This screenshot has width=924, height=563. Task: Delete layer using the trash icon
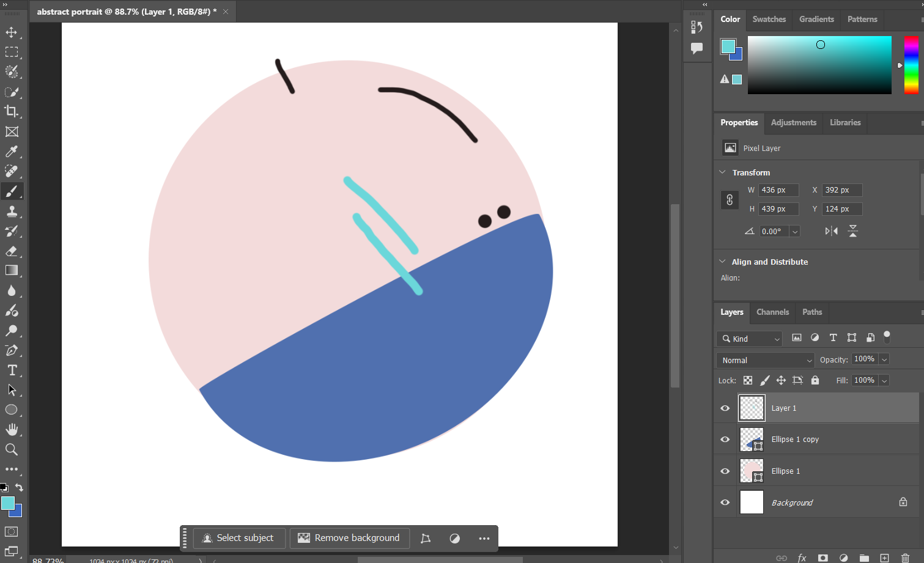click(905, 557)
